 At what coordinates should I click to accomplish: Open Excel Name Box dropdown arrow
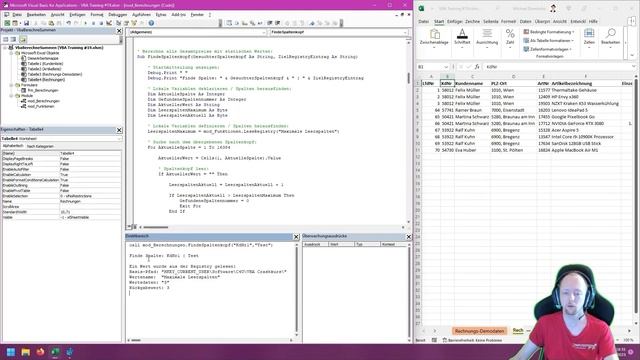tap(446, 67)
